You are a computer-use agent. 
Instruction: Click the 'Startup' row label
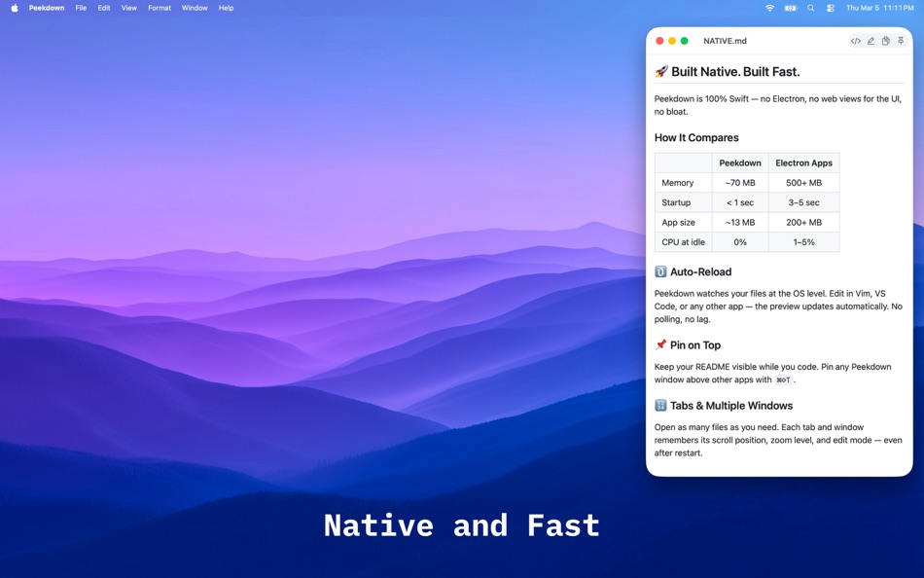676,202
